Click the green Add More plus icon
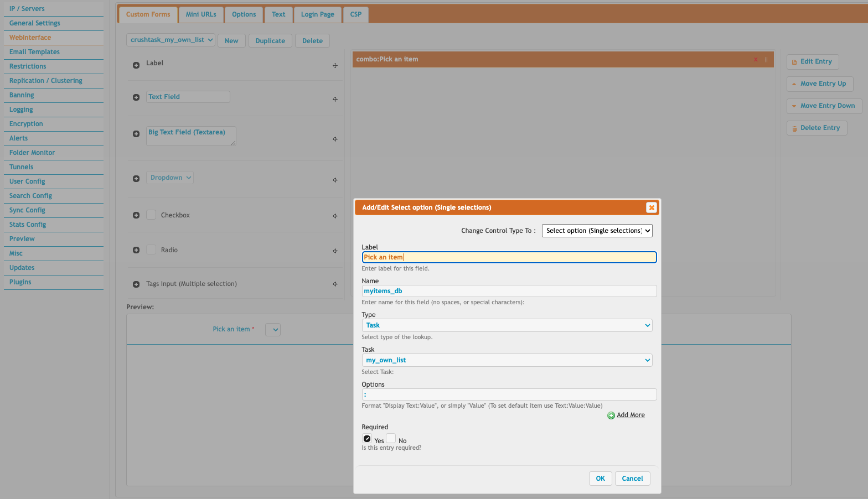Screen dimensions: 868x499 click(x=611, y=415)
